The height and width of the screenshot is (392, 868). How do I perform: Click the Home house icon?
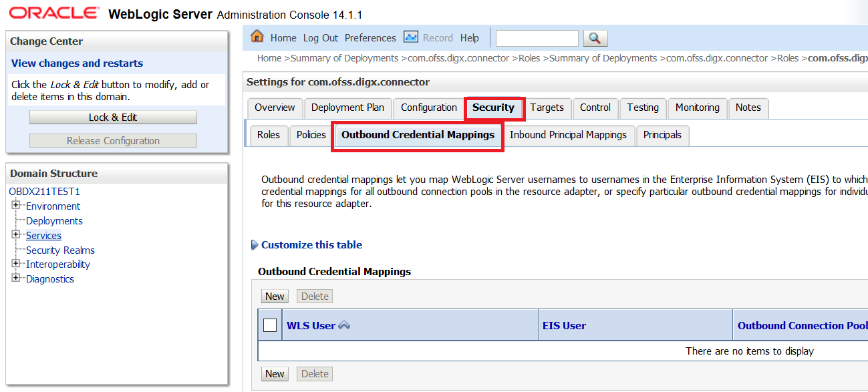[257, 37]
